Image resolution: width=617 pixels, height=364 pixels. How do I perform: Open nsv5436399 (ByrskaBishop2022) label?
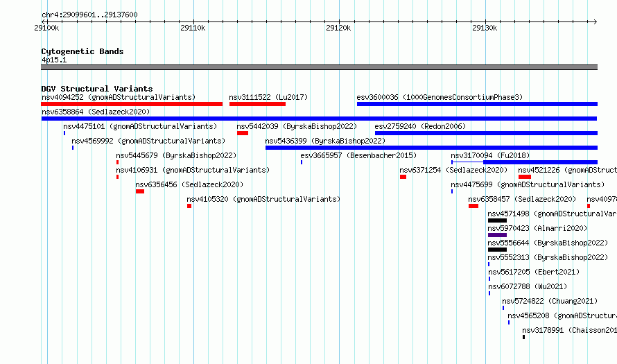[325, 141]
